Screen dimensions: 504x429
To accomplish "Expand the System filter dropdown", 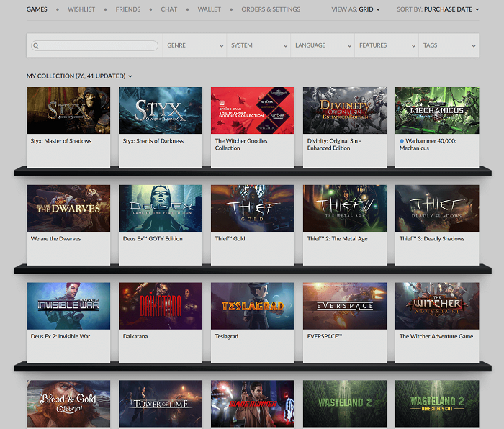I will (x=258, y=45).
